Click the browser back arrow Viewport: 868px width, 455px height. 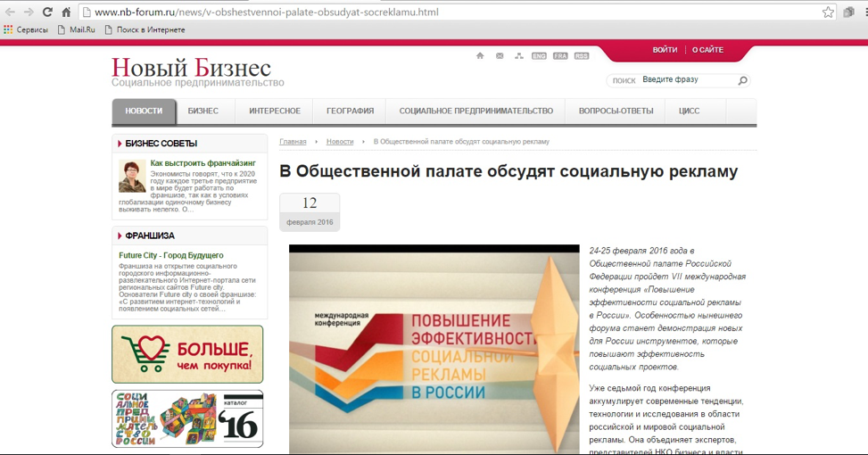[x=10, y=12]
